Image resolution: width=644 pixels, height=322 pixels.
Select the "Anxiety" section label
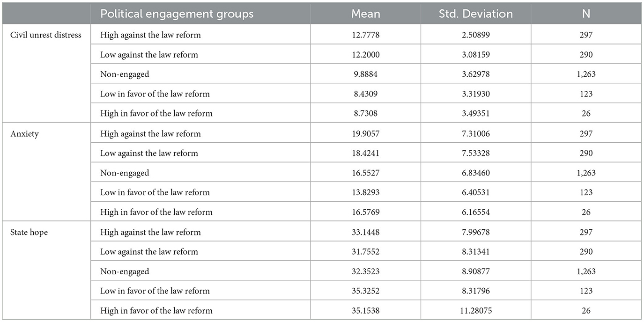[23, 133]
